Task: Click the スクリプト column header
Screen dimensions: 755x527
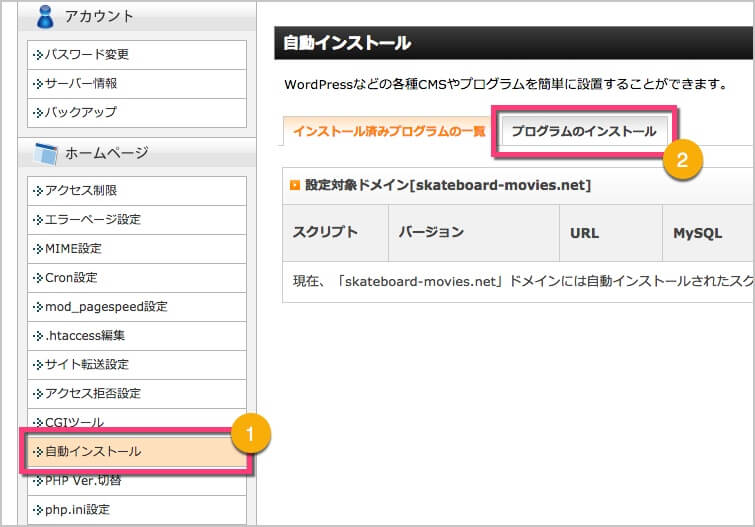Action: 336,233
